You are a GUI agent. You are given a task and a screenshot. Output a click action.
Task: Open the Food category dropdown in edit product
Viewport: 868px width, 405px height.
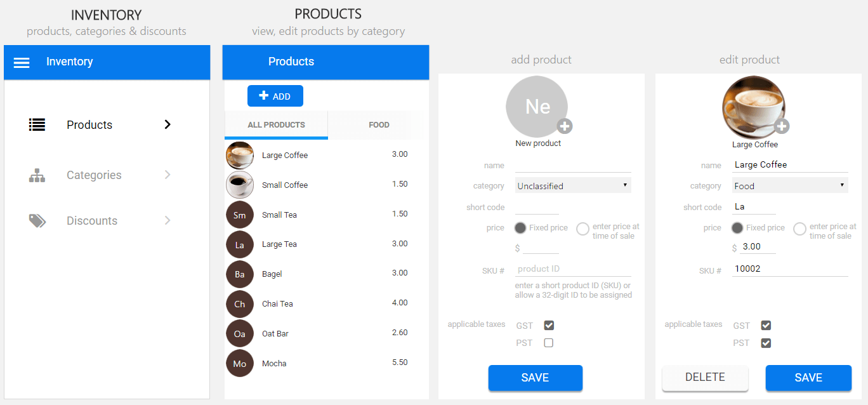pos(790,186)
